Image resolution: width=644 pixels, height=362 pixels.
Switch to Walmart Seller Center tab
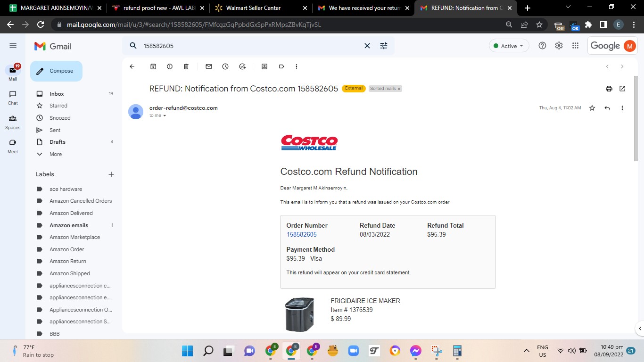tap(261, 8)
